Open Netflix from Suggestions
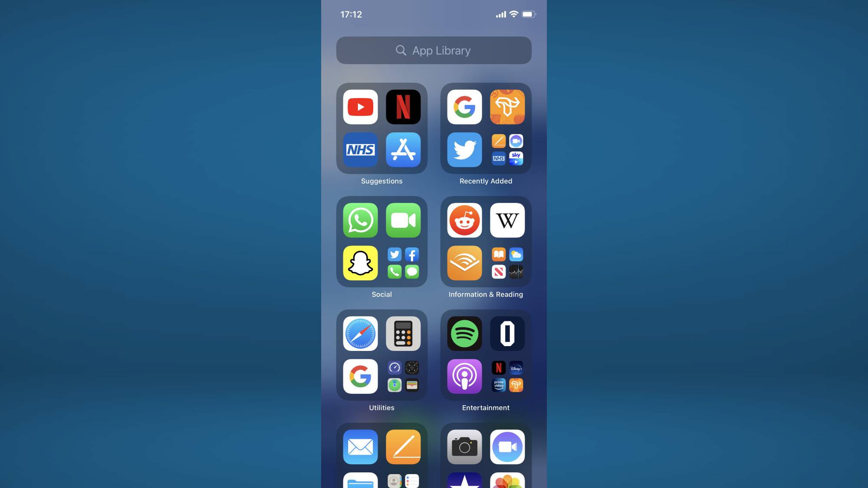 (x=403, y=107)
